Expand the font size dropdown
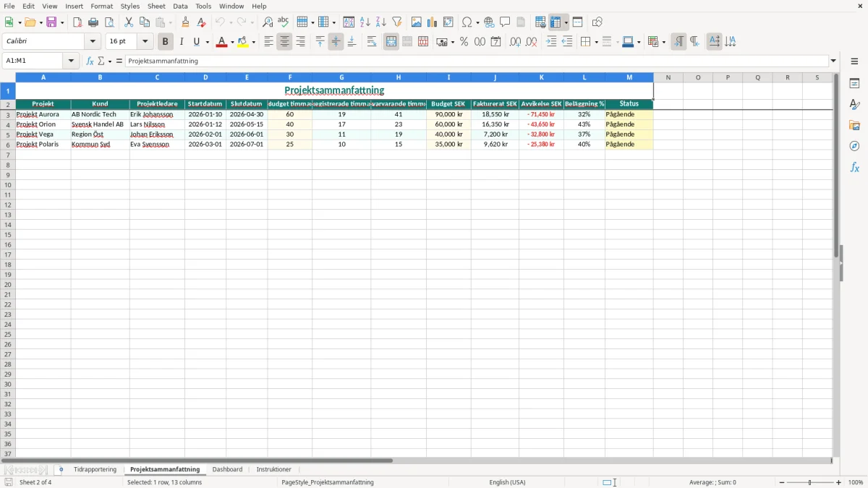The height and width of the screenshot is (488, 868). pyautogui.click(x=145, y=42)
